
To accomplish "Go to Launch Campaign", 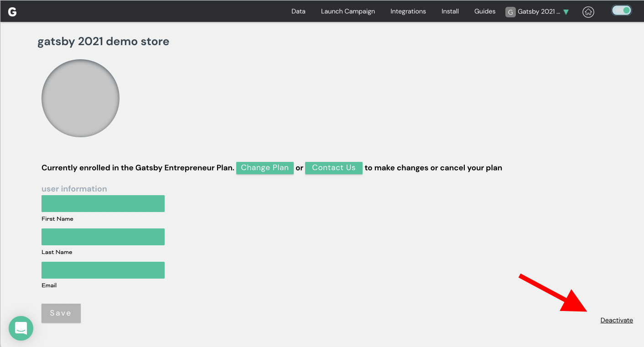I will [348, 11].
